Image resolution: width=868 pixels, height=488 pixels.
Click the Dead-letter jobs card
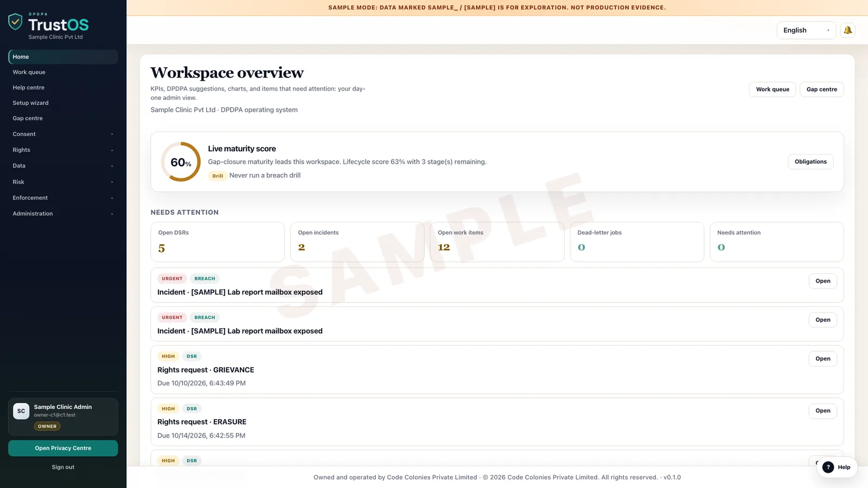(x=637, y=242)
